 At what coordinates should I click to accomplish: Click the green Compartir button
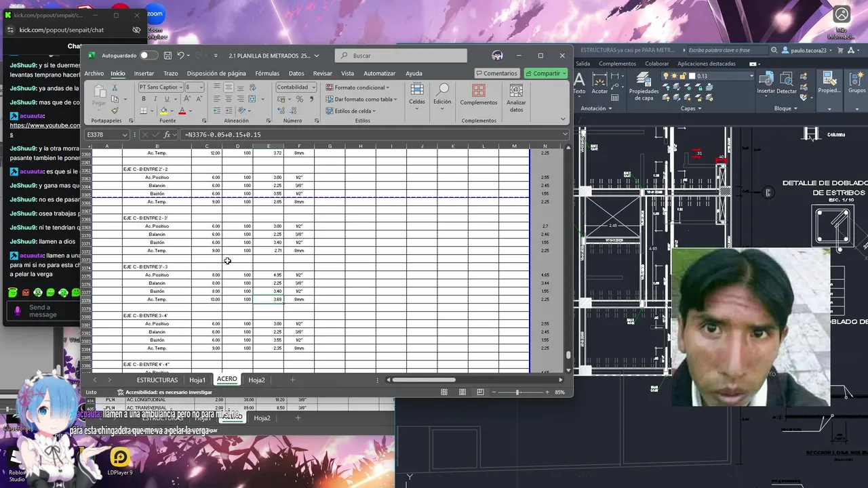tap(545, 73)
